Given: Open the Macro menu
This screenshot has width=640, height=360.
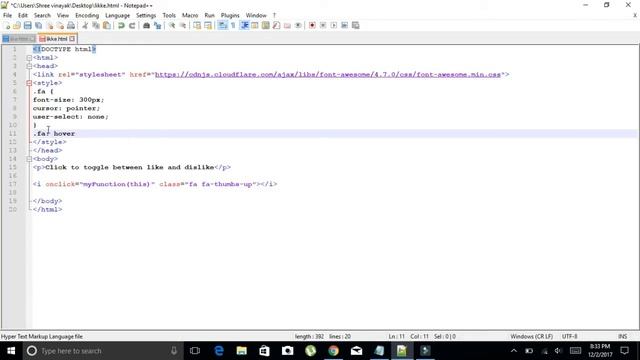Looking at the screenshot, I should click(x=190, y=15).
